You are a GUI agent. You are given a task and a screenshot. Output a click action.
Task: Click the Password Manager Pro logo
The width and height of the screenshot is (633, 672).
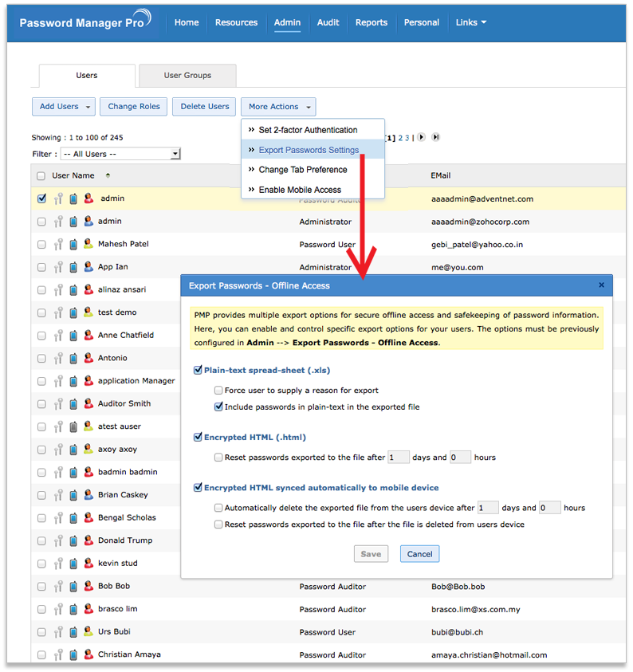point(85,21)
